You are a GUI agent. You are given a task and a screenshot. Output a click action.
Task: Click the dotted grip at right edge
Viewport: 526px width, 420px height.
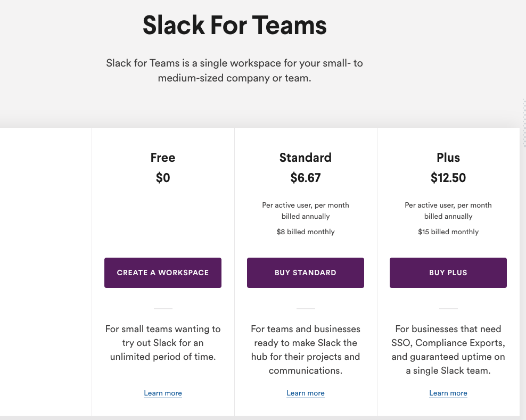(524, 125)
